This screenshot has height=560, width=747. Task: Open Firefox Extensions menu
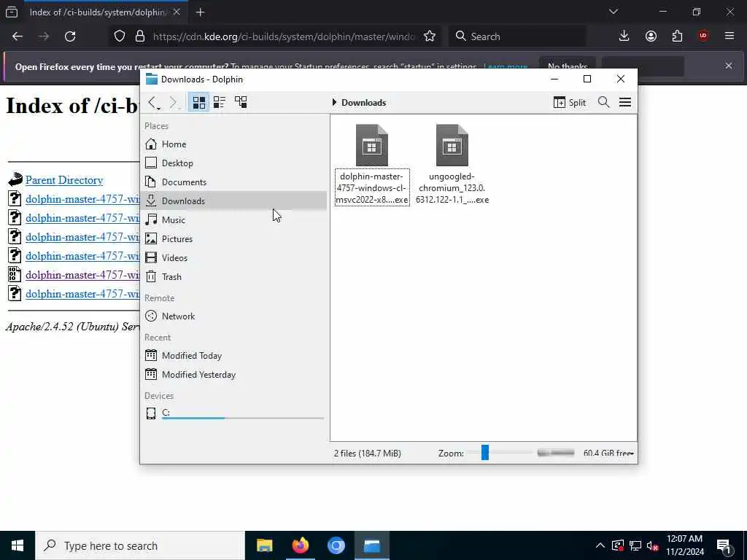point(677,36)
